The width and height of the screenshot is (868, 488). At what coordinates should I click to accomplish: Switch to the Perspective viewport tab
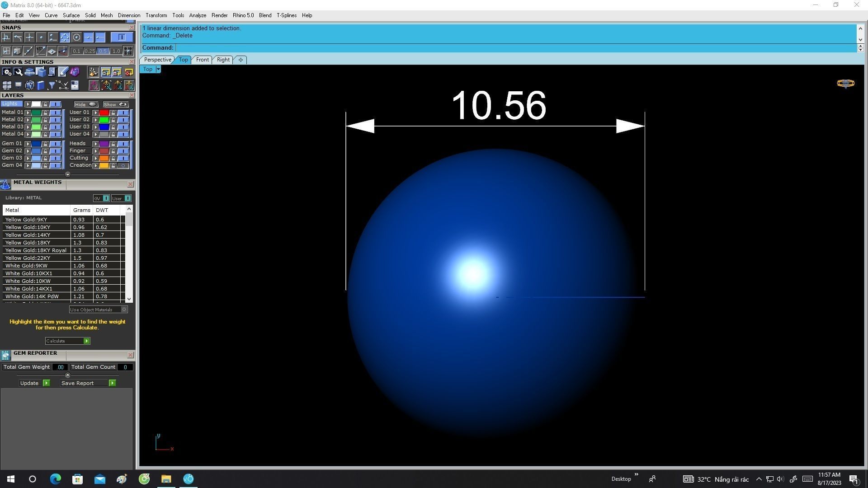click(157, 60)
